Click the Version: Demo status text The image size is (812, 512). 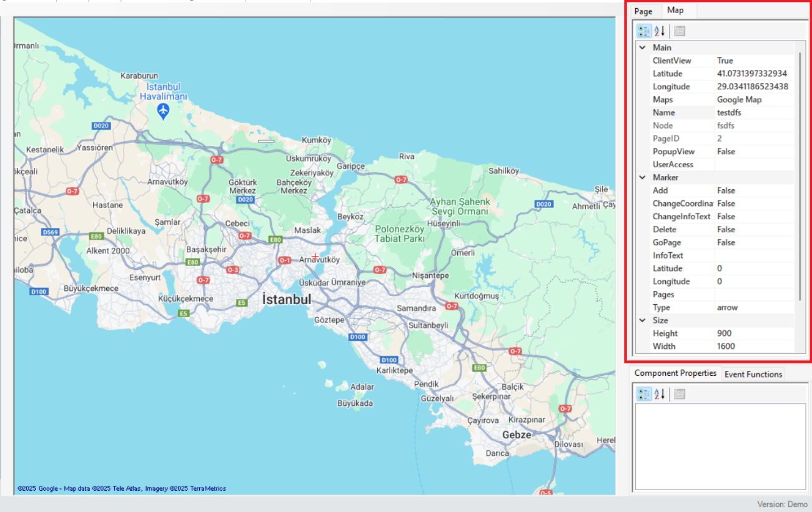(782, 504)
